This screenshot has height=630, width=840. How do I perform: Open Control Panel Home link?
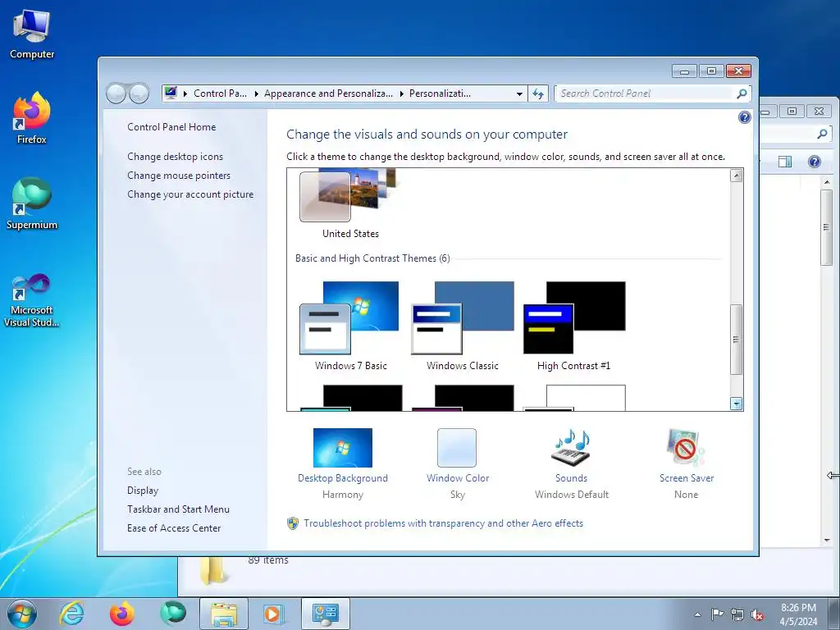point(171,127)
